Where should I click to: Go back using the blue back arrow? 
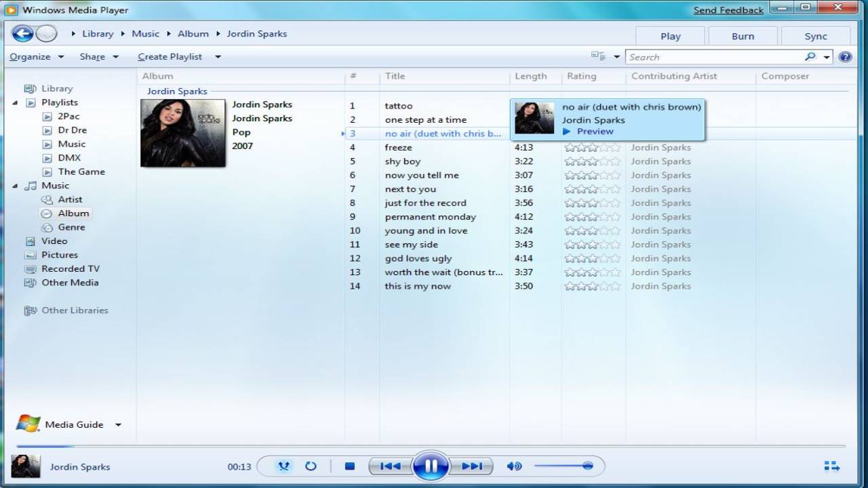[x=22, y=33]
